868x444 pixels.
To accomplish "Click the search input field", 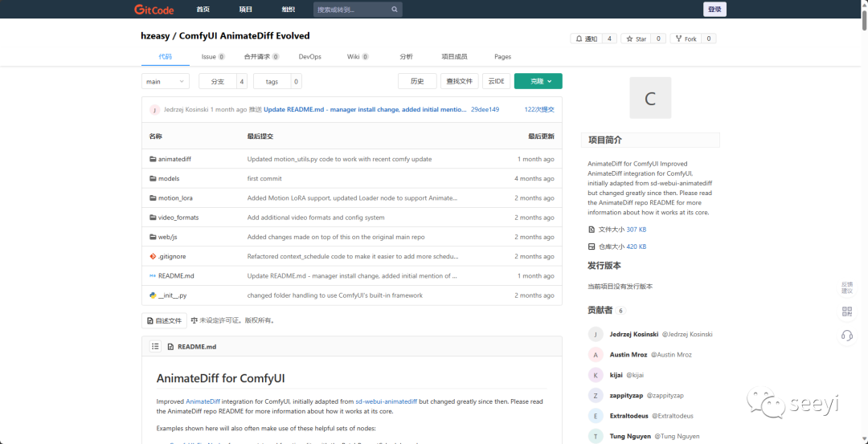I will coord(351,10).
